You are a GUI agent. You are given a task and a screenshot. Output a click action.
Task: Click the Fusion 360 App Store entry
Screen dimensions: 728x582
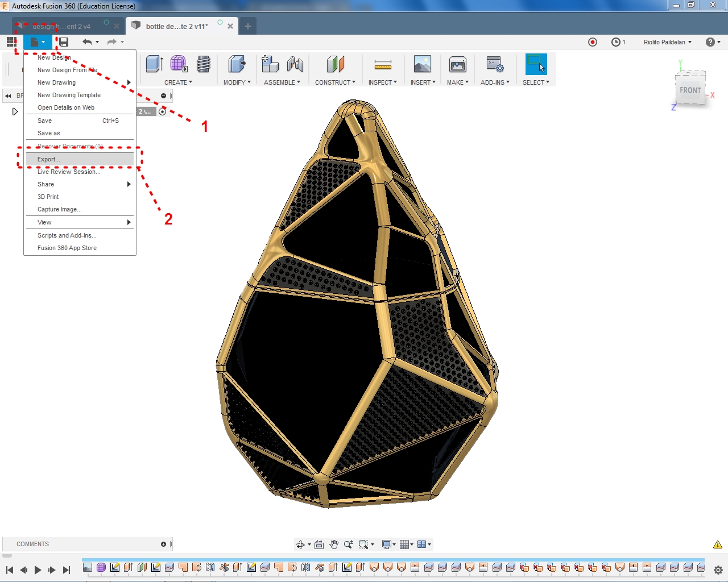[x=67, y=248]
